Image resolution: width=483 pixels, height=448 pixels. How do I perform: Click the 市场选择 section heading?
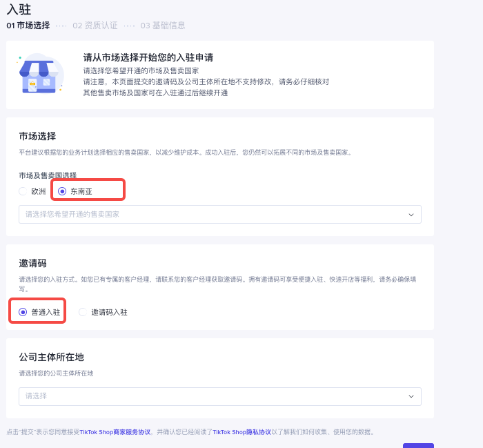pyautogui.click(x=37, y=136)
